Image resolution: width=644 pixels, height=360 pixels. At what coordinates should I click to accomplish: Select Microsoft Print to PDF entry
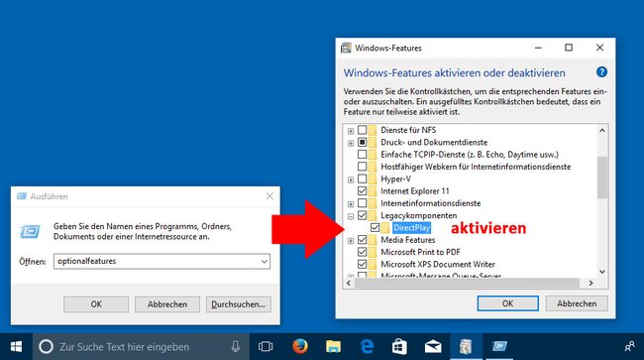click(420, 252)
